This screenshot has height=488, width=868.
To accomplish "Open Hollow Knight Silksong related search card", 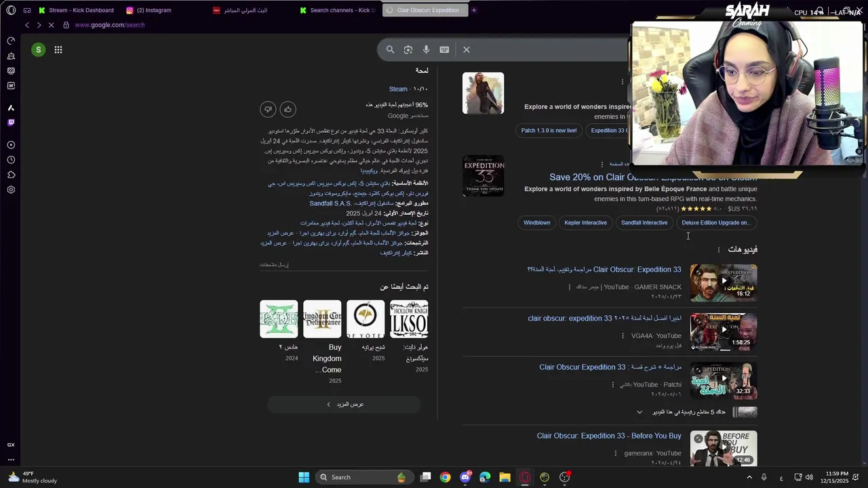I will (409, 335).
